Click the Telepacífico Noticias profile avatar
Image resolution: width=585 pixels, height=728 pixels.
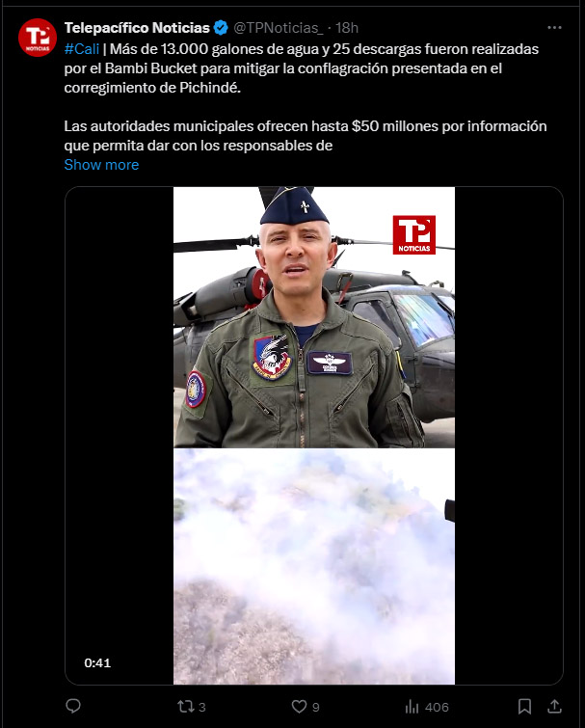(38, 38)
